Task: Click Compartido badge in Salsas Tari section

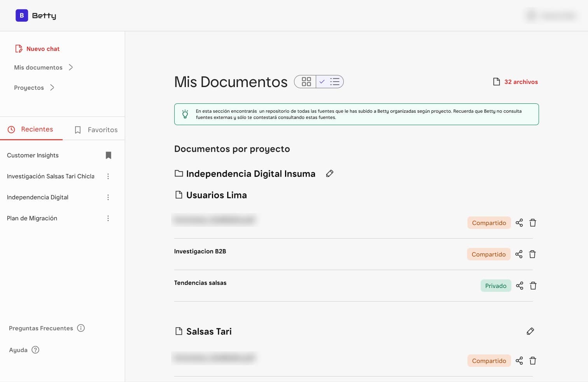Action: [489, 361]
